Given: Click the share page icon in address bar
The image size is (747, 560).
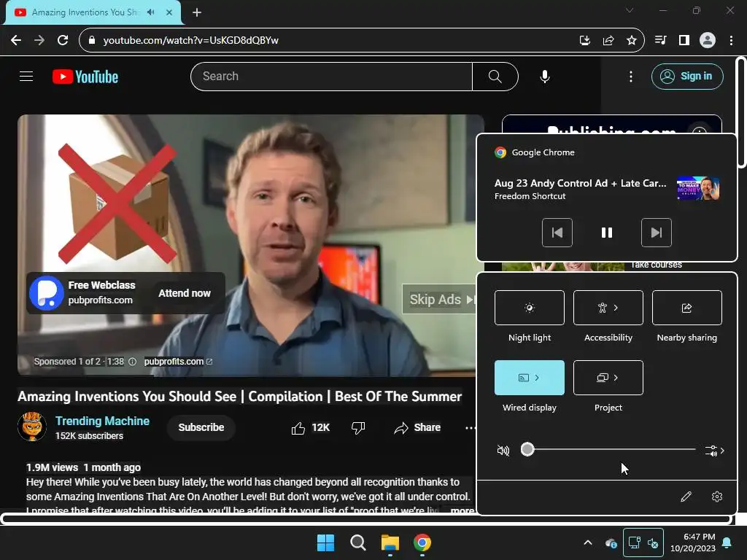Looking at the screenshot, I should pos(608,41).
